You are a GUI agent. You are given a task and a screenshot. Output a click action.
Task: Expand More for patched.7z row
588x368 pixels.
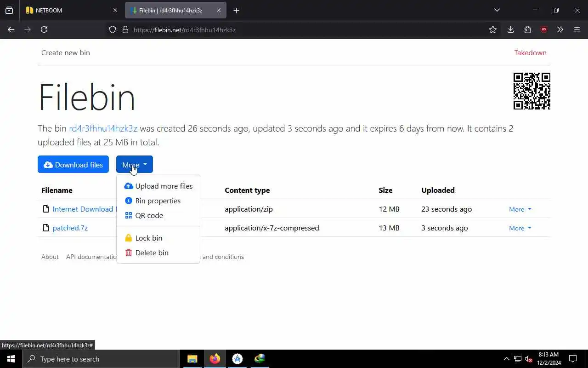click(x=520, y=228)
